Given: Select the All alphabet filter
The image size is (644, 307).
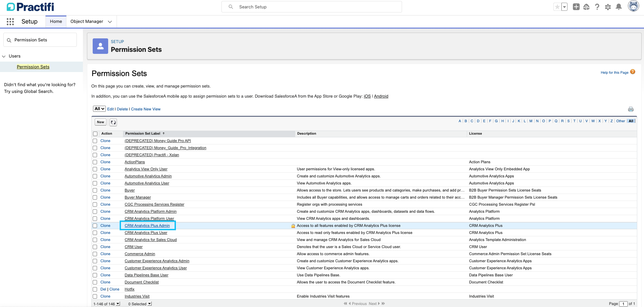Looking at the screenshot, I should tap(631, 121).
